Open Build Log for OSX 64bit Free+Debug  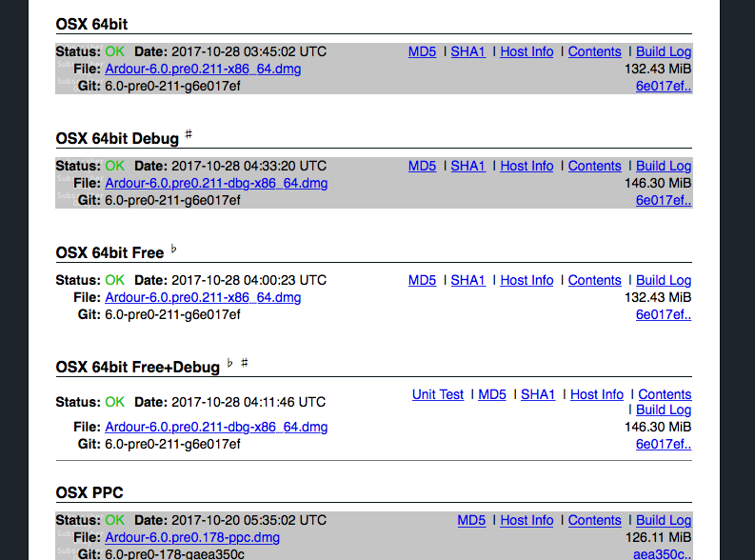664,410
